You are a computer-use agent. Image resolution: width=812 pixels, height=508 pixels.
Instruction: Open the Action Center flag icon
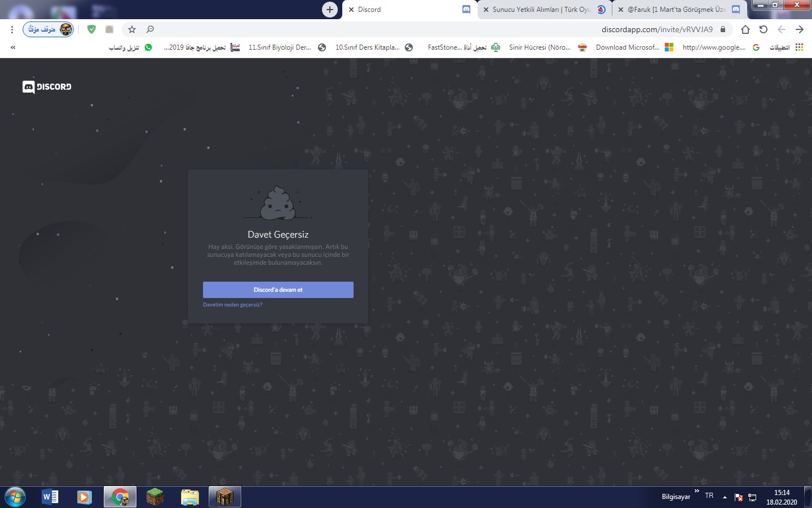(x=739, y=497)
